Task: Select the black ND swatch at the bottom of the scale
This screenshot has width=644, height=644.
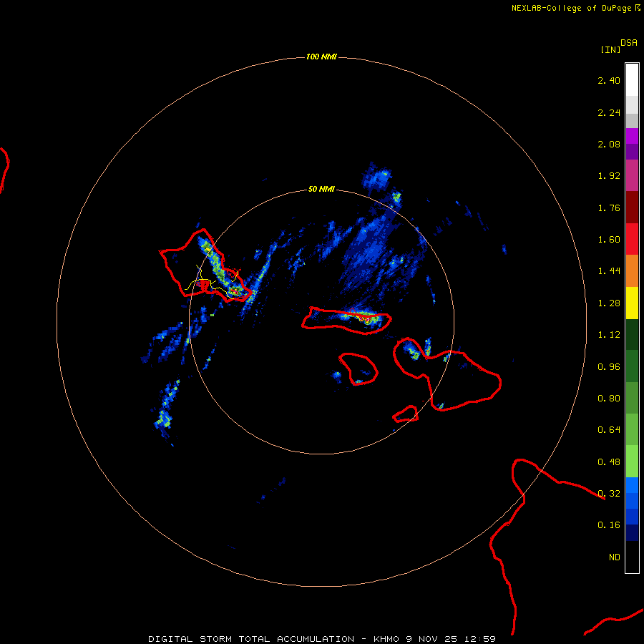Action: tap(632, 557)
